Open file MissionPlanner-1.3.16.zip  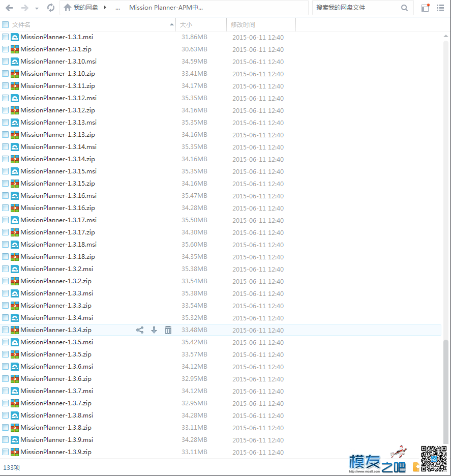pyautogui.click(x=57, y=208)
